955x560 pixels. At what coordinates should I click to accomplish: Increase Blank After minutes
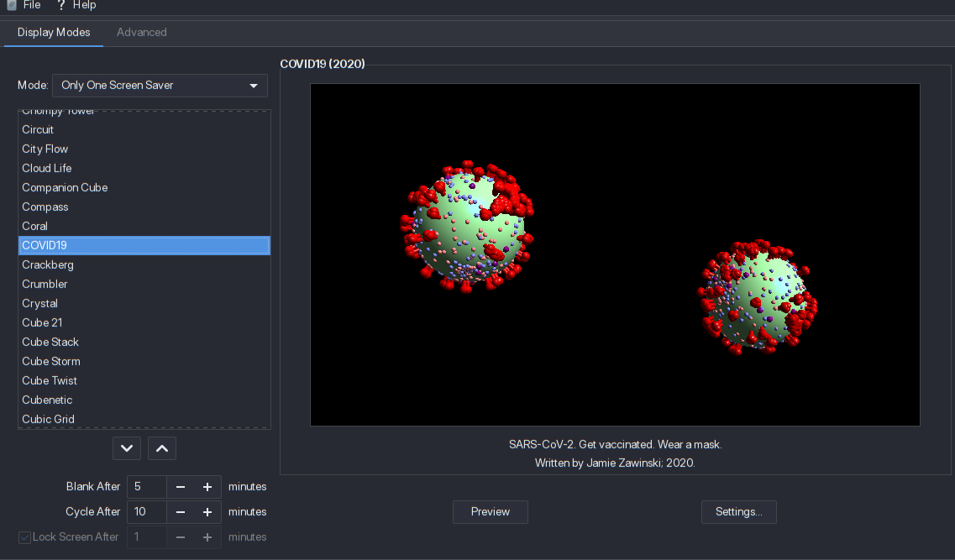207,487
